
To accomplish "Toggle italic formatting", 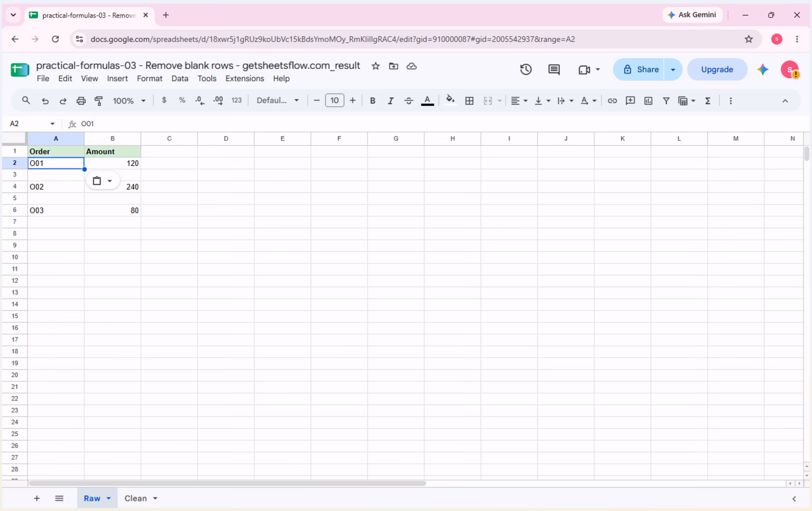I will 391,101.
